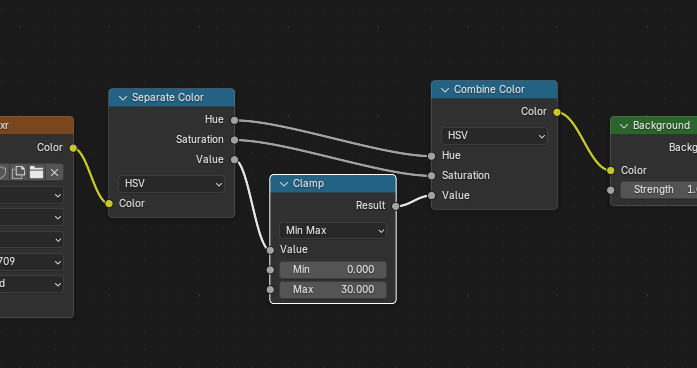
Task: Select the Separate Color node by its title
Action: click(168, 98)
